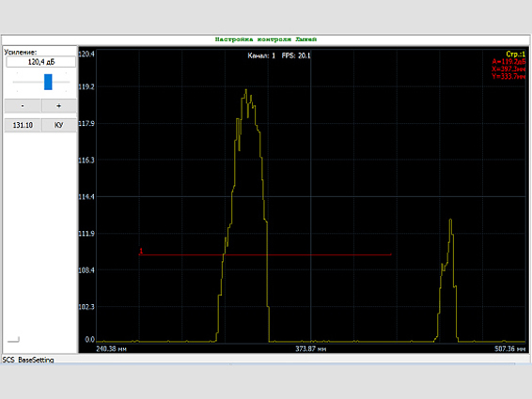Click the gain value field 120,4 дБ
Viewport: 532px width, 399px height.
click(x=41, y=62)
